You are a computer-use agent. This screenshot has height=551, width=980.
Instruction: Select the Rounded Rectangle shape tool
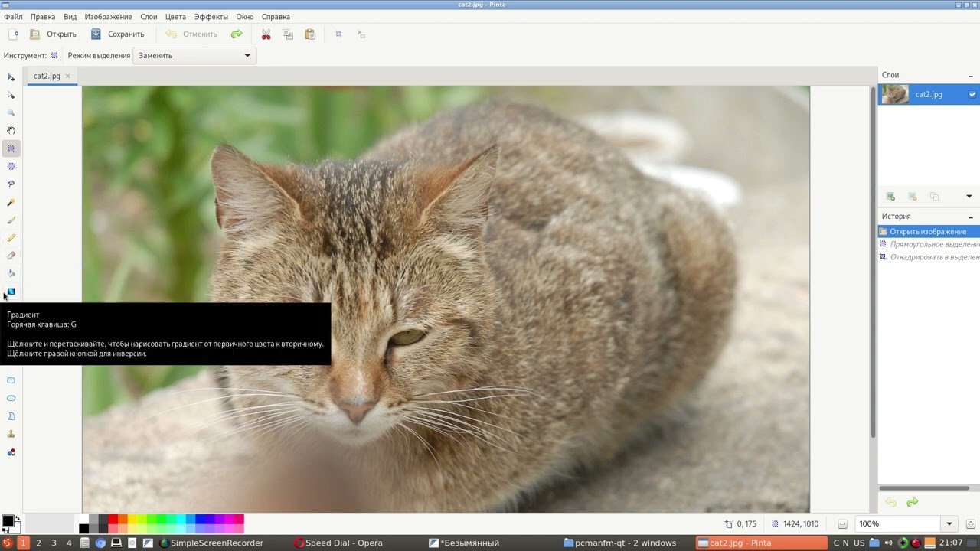pyautogui.click(x=11, y=380)
